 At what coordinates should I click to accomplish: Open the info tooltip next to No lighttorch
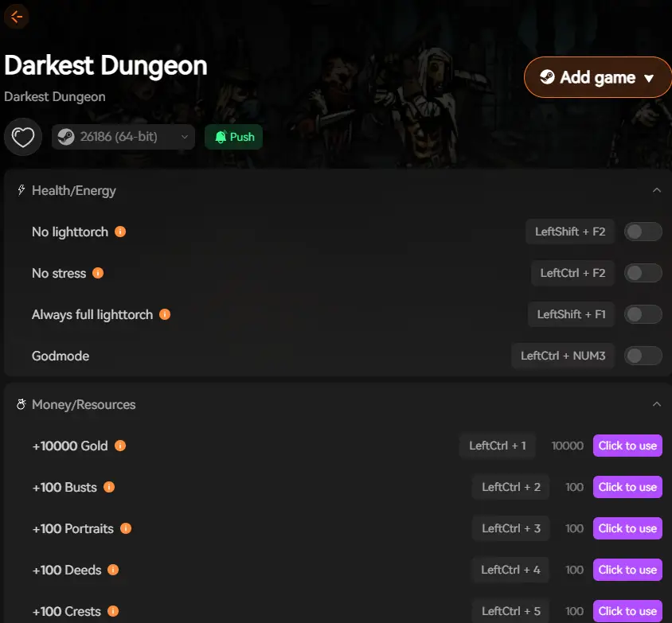(x=119, y=232)
